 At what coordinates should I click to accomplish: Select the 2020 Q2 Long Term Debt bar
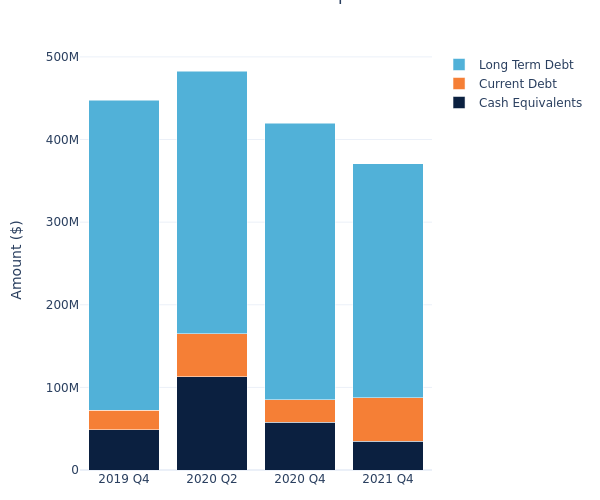212,202
